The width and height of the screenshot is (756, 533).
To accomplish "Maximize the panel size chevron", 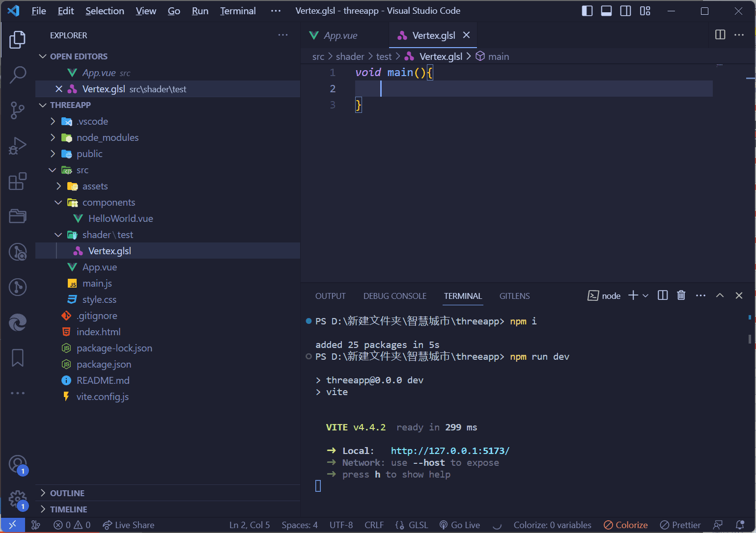I will [x=720, y=295].
